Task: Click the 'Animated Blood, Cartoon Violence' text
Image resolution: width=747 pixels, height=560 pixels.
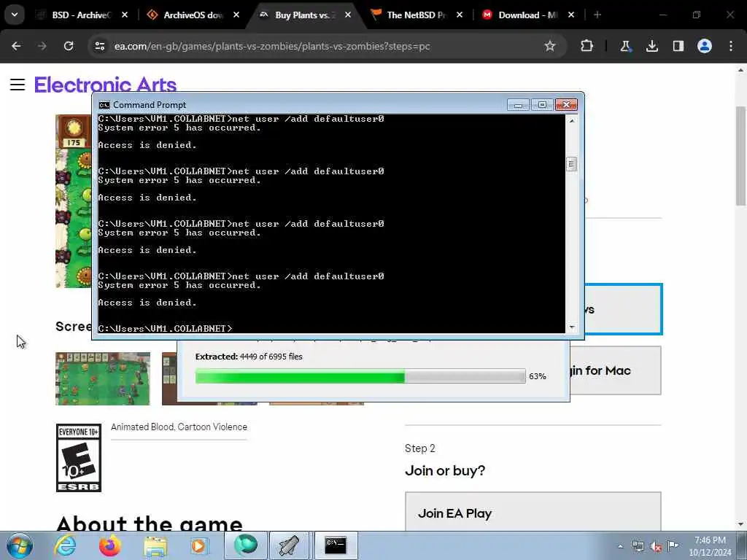Action: (179, 427)
